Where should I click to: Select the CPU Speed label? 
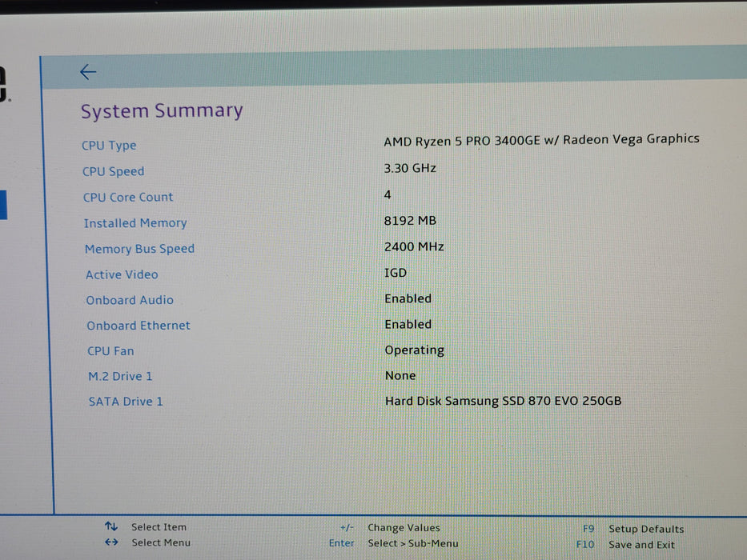click(114, 171)
